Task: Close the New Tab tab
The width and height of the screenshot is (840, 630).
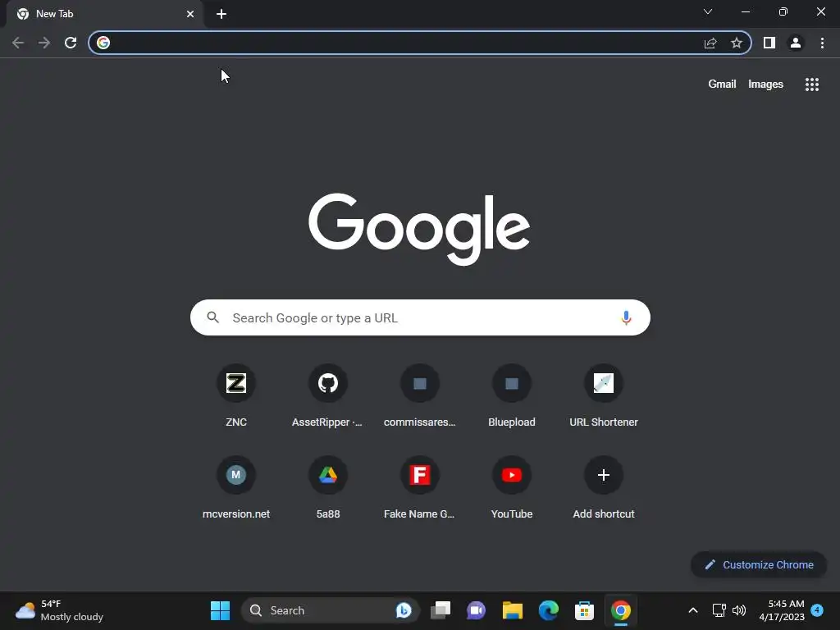Action: (190, 14)
